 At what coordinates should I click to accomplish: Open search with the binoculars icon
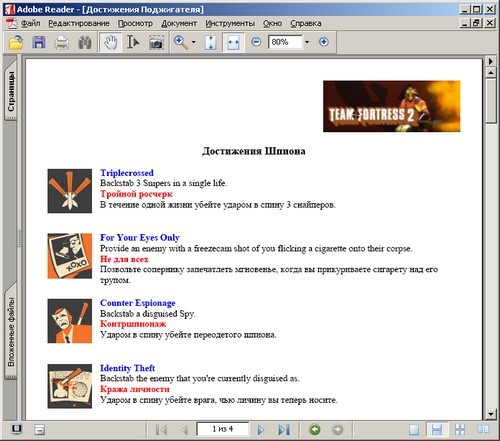click(85, 42)
